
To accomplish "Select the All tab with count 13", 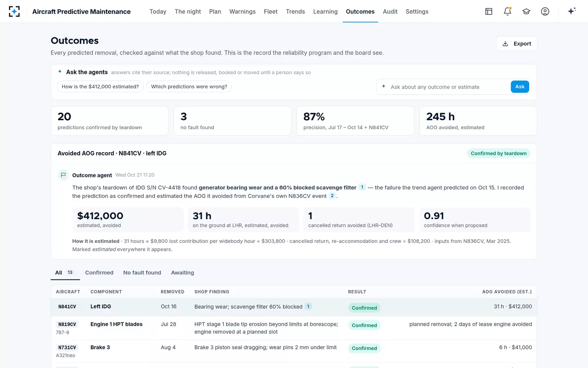I will [x=65, y=273].
